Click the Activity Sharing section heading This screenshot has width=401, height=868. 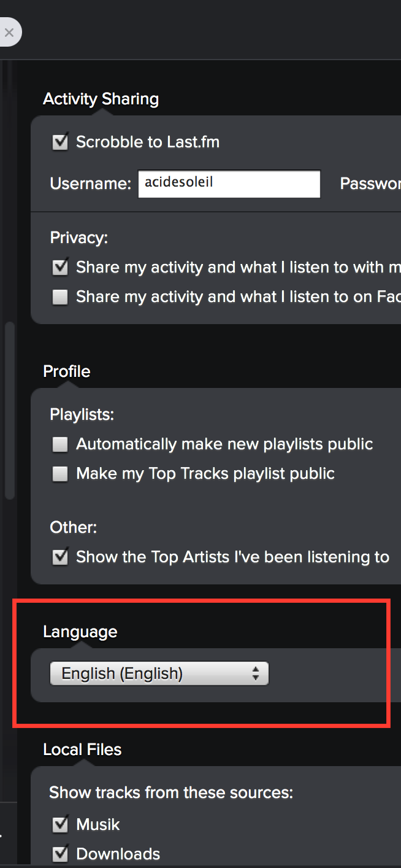coord(101,99)
